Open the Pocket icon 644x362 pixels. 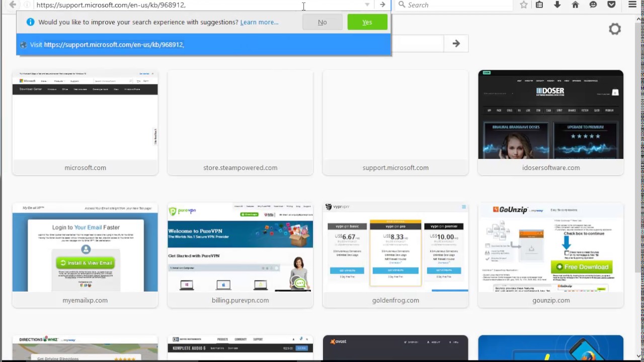click(x=611, y=5)
